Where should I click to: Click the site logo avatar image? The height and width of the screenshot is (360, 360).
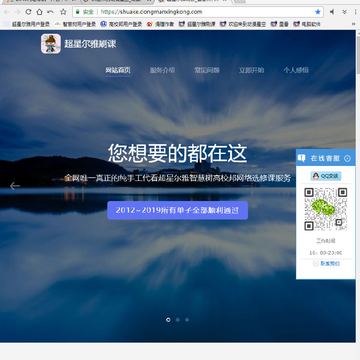click(51, 44)
